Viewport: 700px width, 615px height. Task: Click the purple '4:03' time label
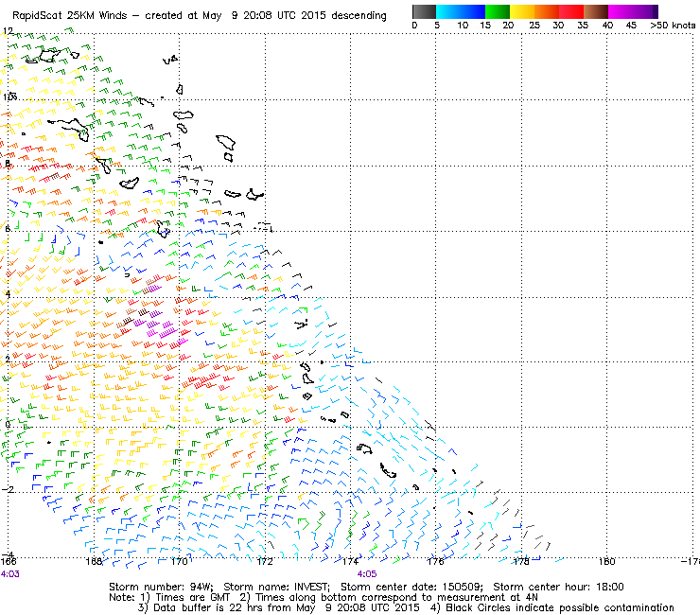(x=10, y=574)
